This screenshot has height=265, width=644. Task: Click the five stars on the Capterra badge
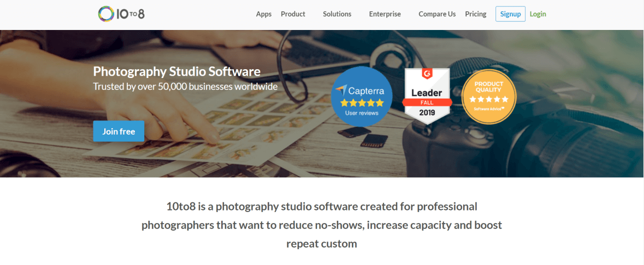362,103
